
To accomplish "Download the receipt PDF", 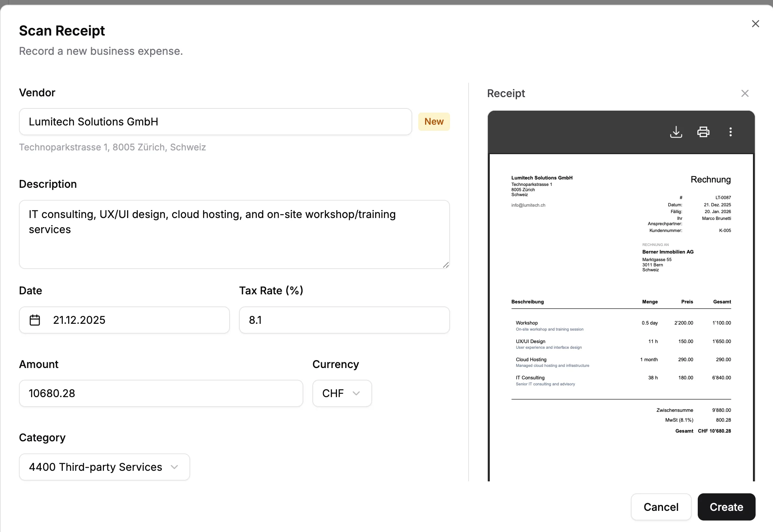I will [x=676, y=132].
